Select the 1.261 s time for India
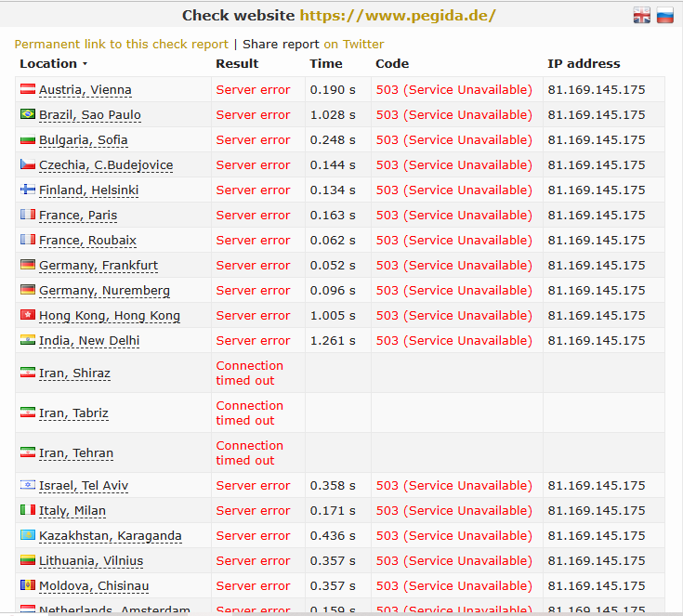This screenshot has height=616, width=683. pyautogui.click(x=333, y=341)
